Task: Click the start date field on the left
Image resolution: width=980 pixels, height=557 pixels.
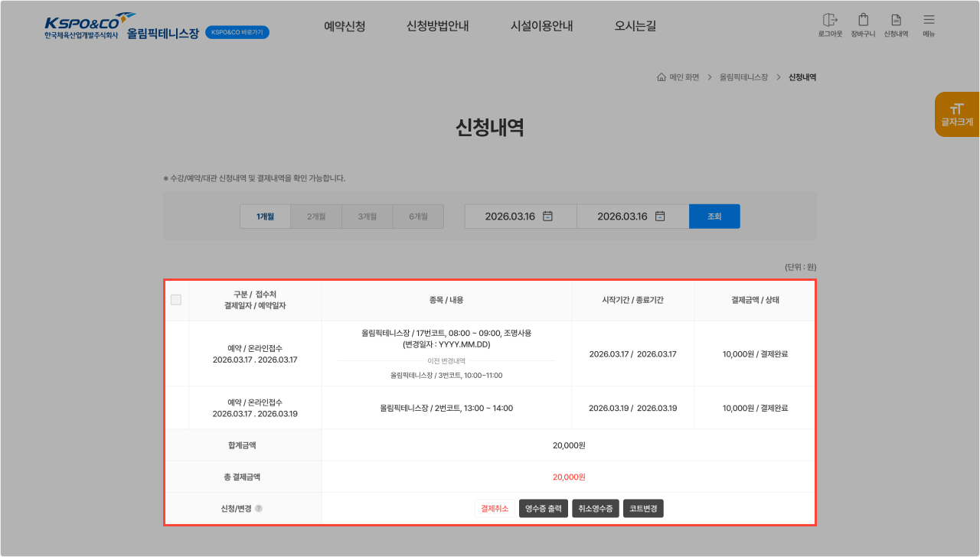Action: (x=521, y=217)
